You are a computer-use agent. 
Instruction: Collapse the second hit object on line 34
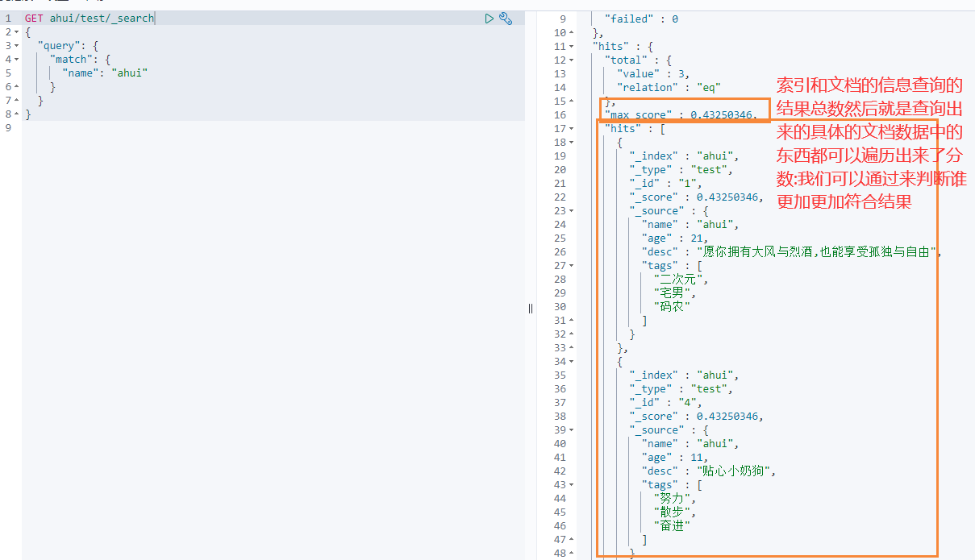(572, 361)
